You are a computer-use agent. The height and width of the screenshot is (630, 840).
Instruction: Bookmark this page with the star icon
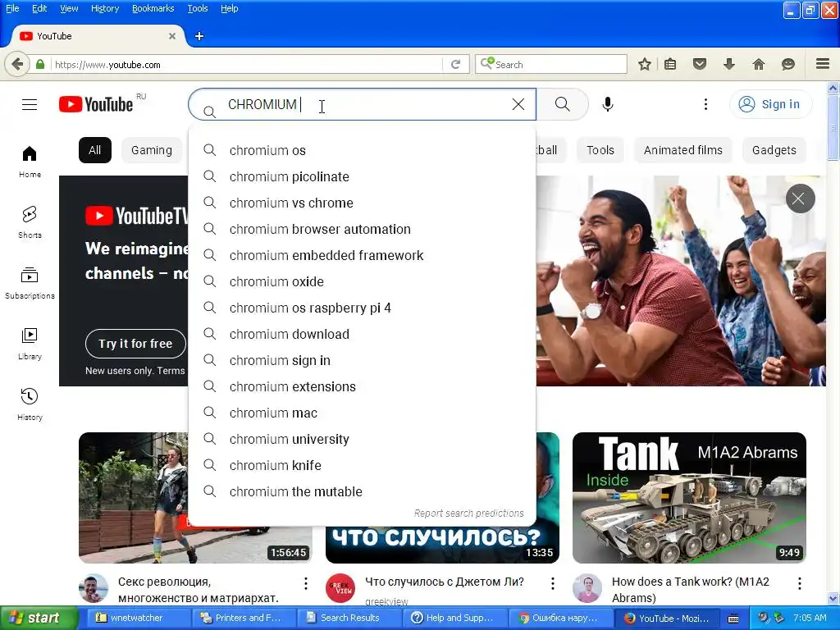click(645, 64)
